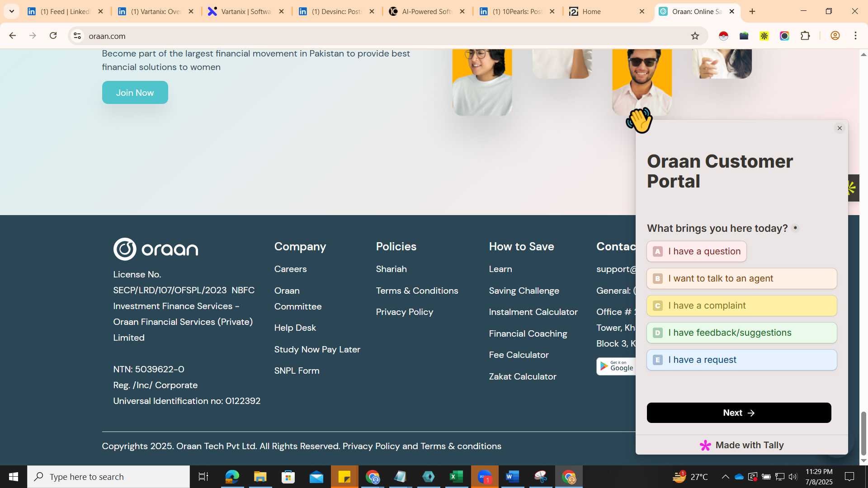Open the Saving Challenge link
This screenshot has height=488, width=868.
(x=524, y=291)
